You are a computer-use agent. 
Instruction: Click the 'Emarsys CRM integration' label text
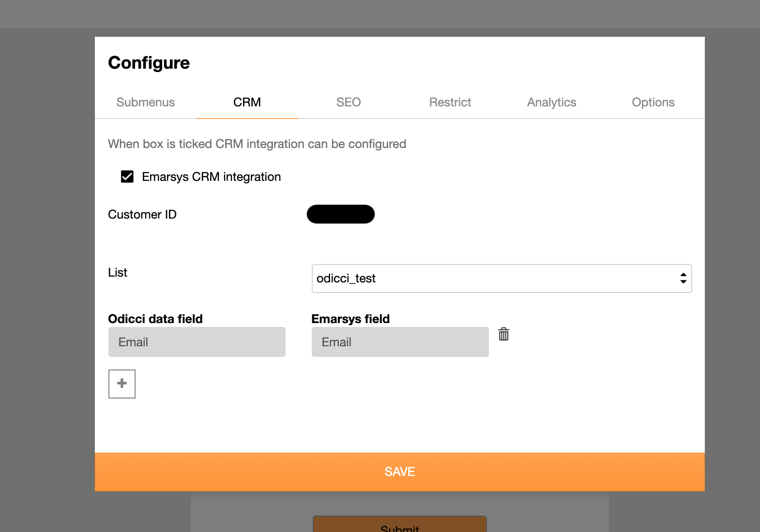point(211,177)
